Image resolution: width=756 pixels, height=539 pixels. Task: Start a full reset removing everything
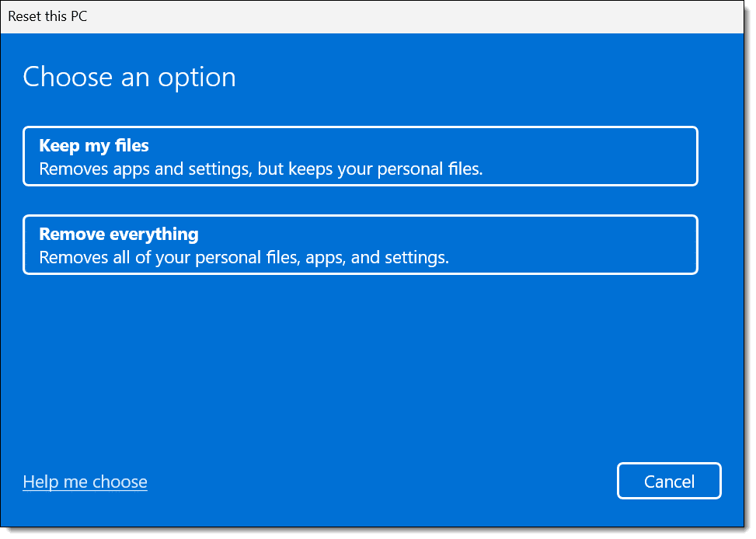point(361,245)
